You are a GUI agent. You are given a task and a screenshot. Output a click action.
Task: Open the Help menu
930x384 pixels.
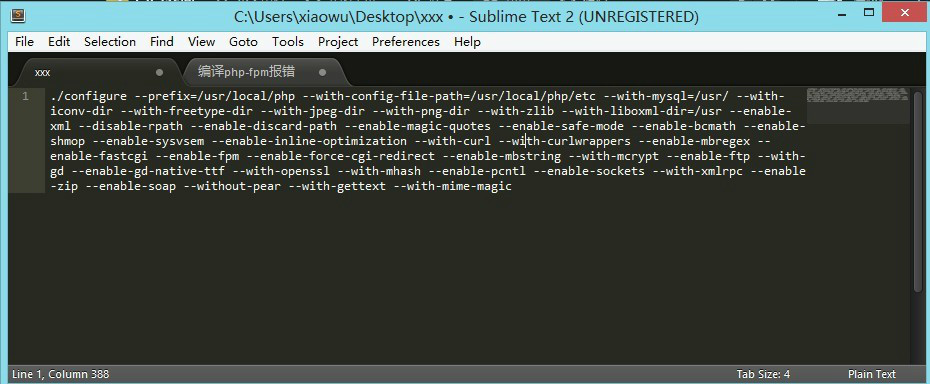click(x=467, y=42)
